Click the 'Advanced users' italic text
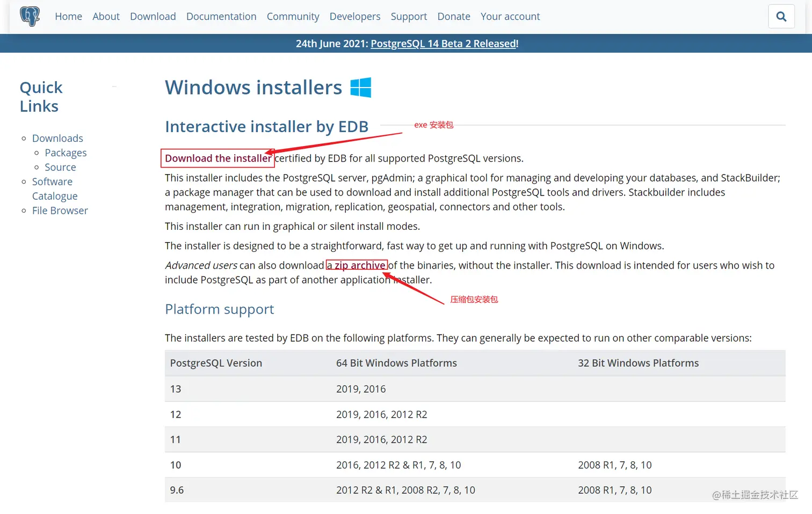The image size is (812, 514). click(x=201, y=265)
